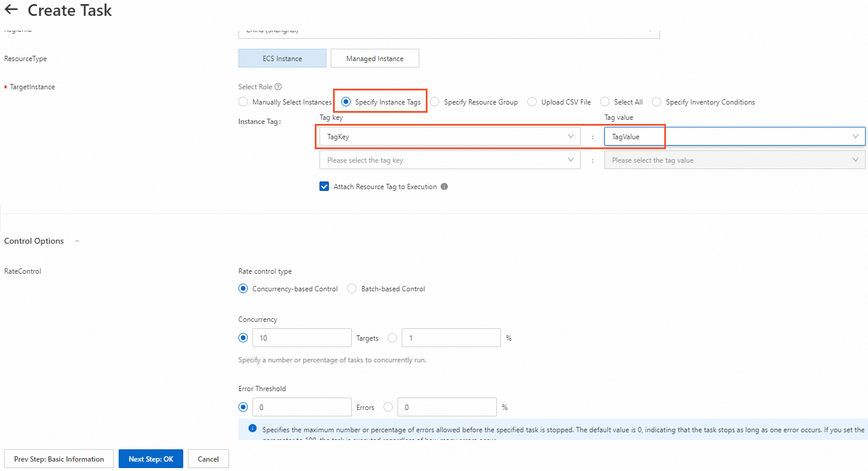Go back to Prev Step: Basic Information
Image resolution: width=868 pixels, height=471 pixels.
coord(59,459)
